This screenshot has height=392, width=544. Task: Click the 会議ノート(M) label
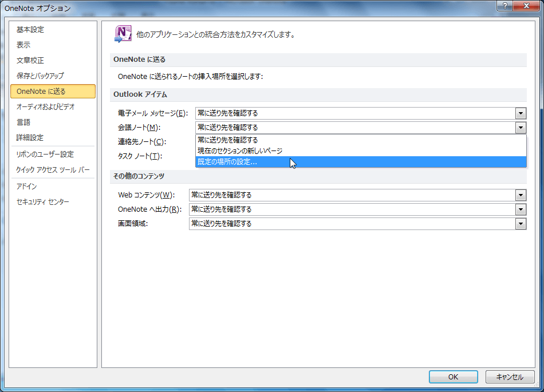pyautogui.click(x=139, y=128)
